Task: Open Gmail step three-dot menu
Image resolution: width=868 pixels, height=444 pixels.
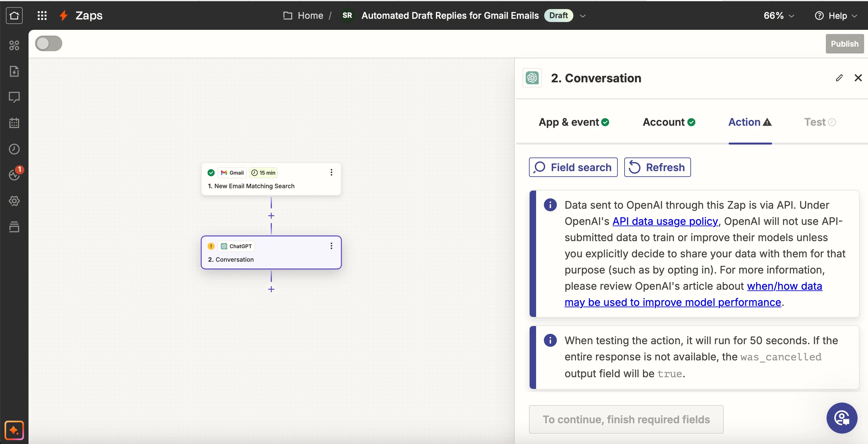Action: coord(331,172)
